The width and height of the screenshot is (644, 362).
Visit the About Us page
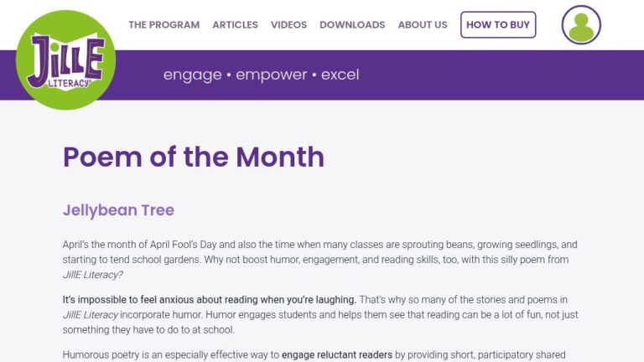423,24
